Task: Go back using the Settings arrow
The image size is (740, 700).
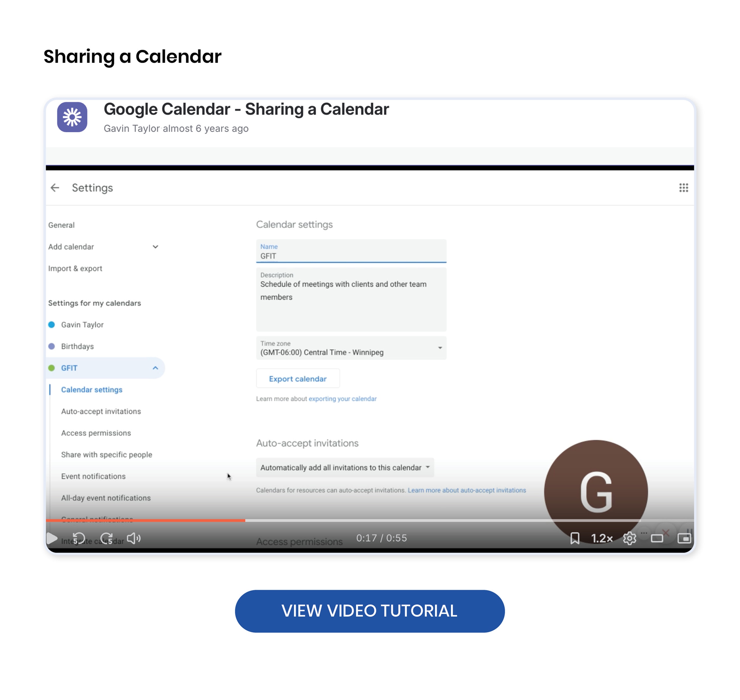Action: pyautogui.click(x=55, y=188)
